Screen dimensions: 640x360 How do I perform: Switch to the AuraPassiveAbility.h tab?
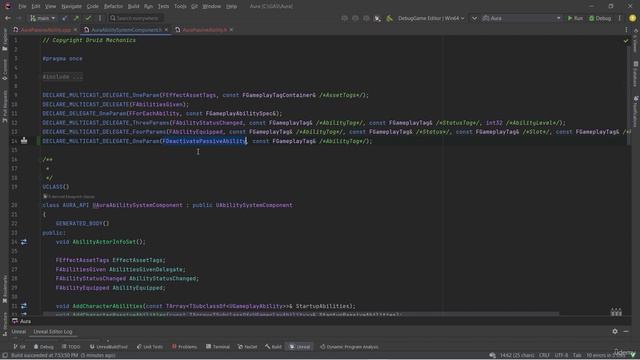pos(204,30)
